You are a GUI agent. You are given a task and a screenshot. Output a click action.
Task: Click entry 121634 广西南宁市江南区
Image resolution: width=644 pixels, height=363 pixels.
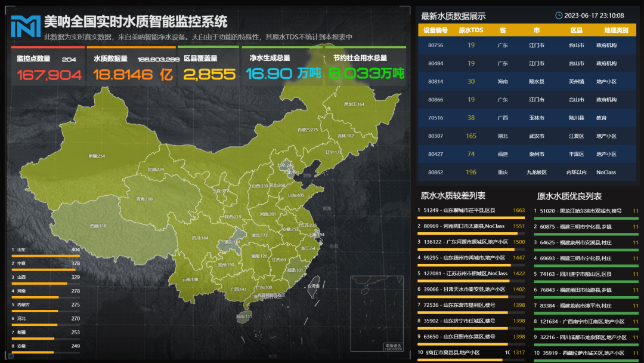tap(586, 324)
